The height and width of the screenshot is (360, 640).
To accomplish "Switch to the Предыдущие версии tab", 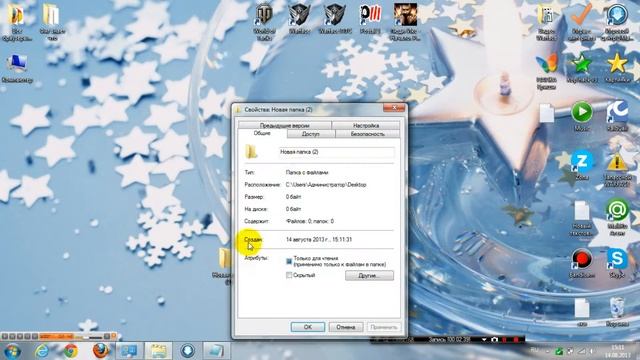I will click(284, 125).
